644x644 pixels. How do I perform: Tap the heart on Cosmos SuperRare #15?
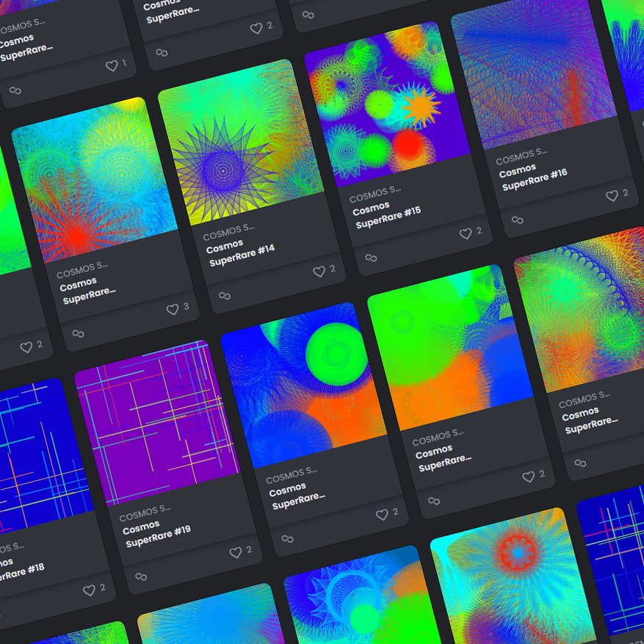click(466, 234)
